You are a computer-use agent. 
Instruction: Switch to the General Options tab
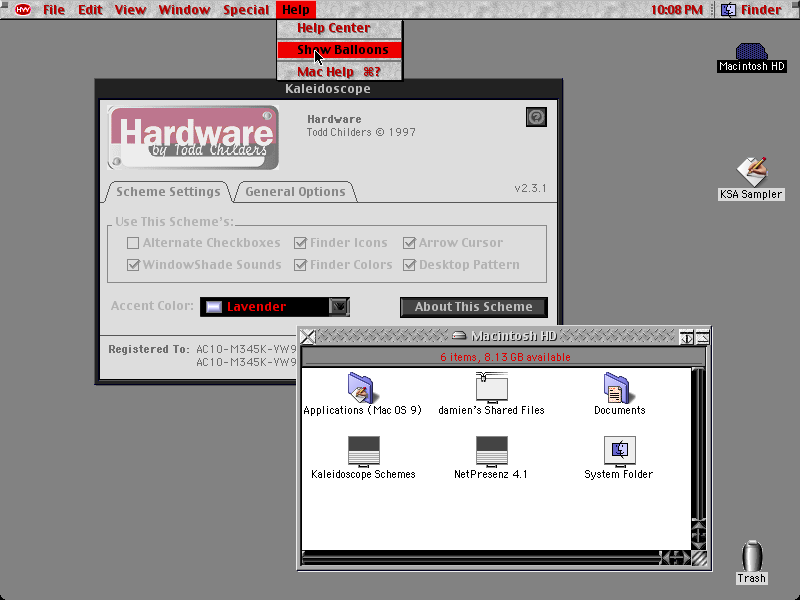coord(295,192)
